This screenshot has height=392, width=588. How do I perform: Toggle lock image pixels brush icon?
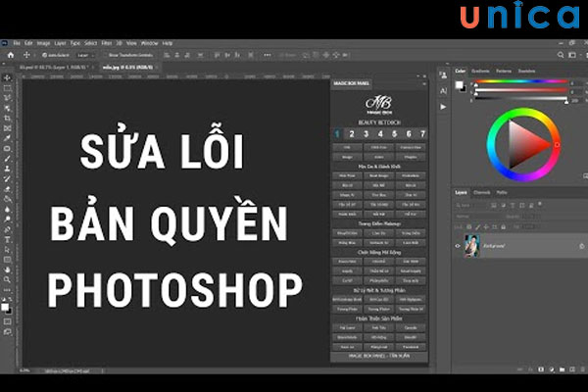pyautogui.click(x=477, y=227)
